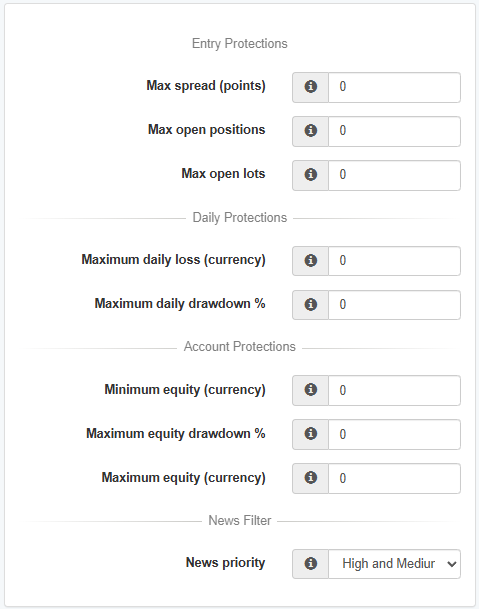
Task: Select the Maximum daily drawdown % field
Action: (395, 305)
